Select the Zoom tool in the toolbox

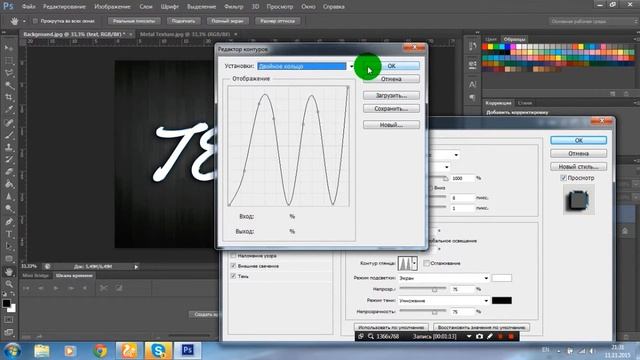[x=9, y=284]
